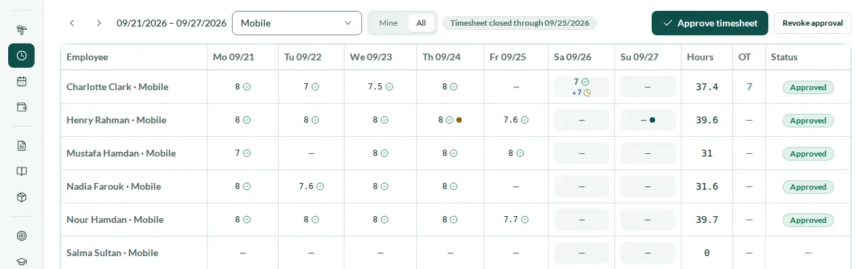Open the graduation cap sidebar icon

click(x=22, y=261)
